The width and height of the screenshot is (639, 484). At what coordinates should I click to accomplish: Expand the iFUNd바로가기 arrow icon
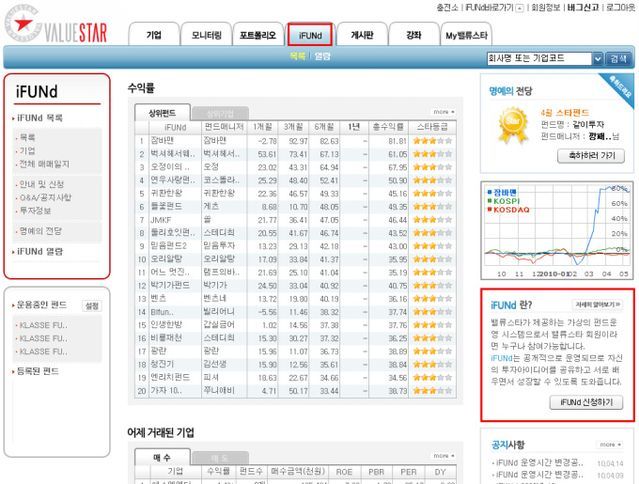pyautogui.click(x=520, y=8)
